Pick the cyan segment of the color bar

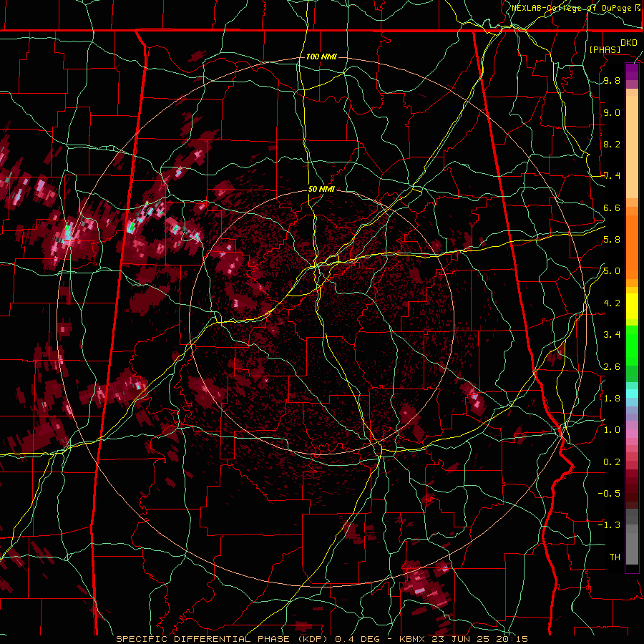coord(632,393)
